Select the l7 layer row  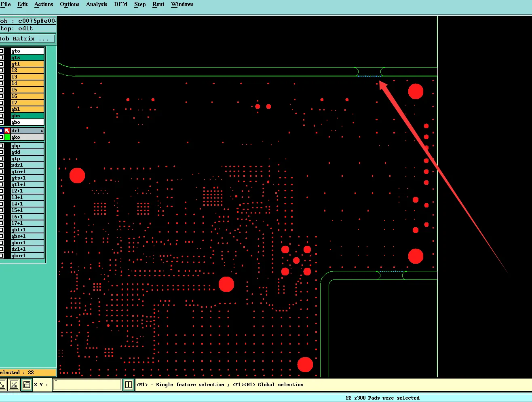tap(27, 103)
